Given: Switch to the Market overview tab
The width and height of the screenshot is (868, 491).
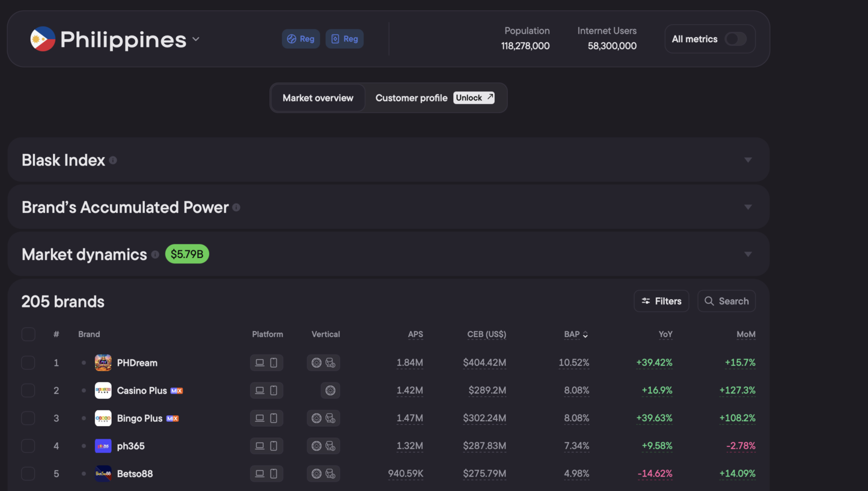Looking at the screenshot, I should tap(318, 98).
